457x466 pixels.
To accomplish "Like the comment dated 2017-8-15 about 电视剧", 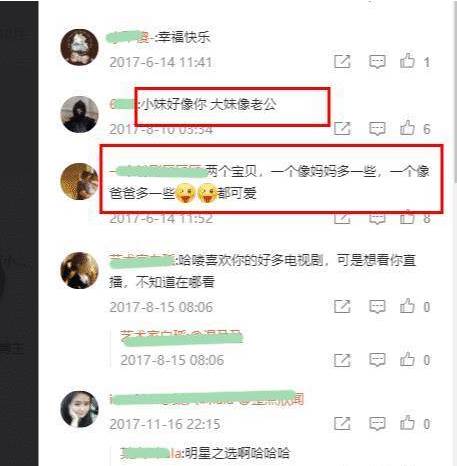I will point(407,306).
